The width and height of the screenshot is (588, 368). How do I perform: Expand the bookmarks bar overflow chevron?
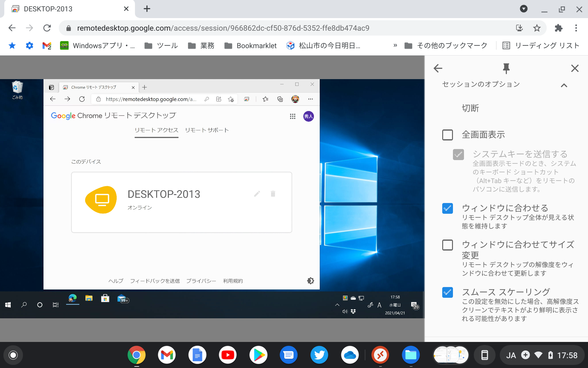tap(395, 45)
